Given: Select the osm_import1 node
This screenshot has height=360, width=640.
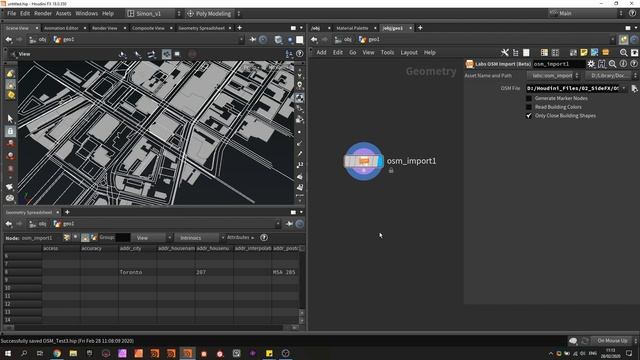Looking at the screenshot, I should click(x=363, y=161).
